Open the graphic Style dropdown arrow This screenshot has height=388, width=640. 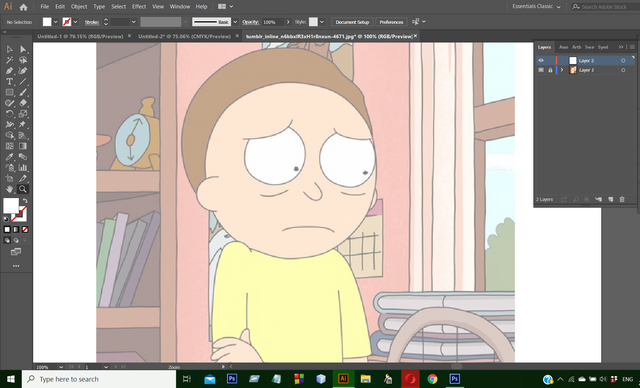click(322, 22)
